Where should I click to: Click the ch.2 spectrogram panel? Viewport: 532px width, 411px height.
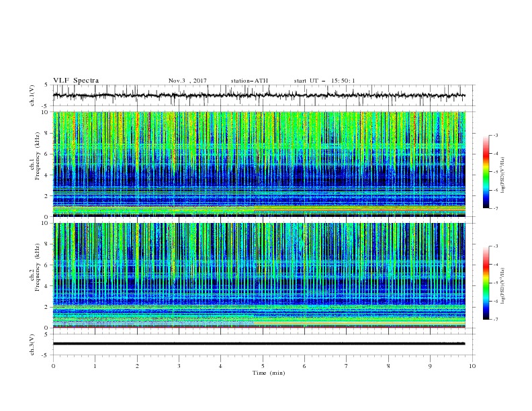(x=259, y=275)
